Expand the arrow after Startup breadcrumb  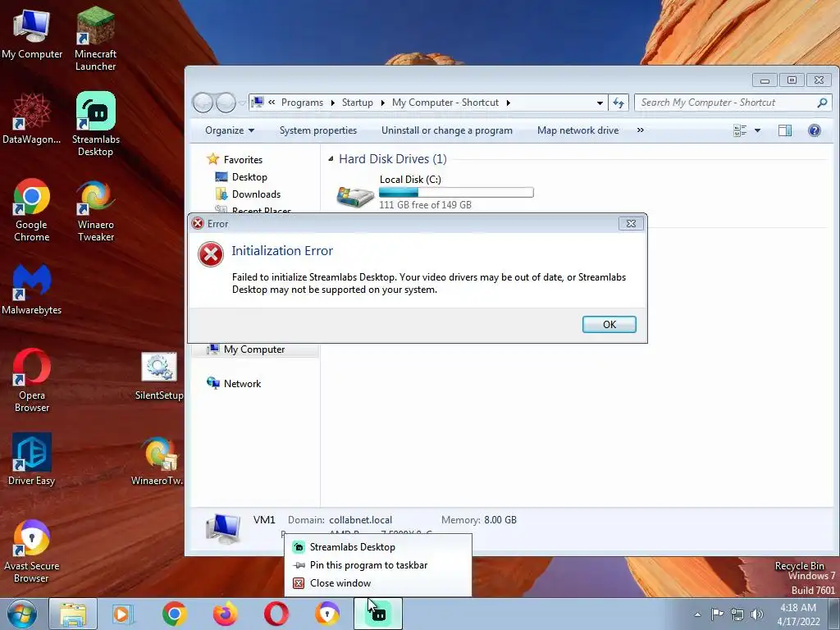pyautogui.click(x=382, y=103)
